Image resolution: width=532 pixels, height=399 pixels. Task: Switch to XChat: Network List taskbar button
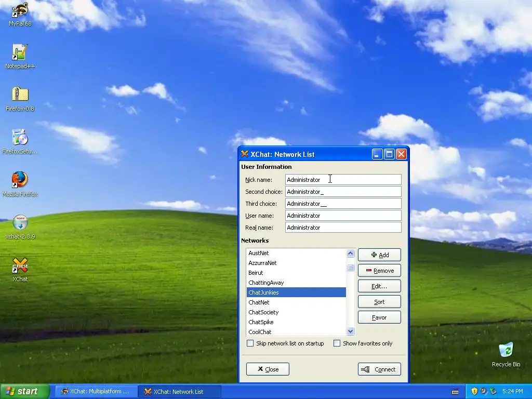click(x=179, y=392)
